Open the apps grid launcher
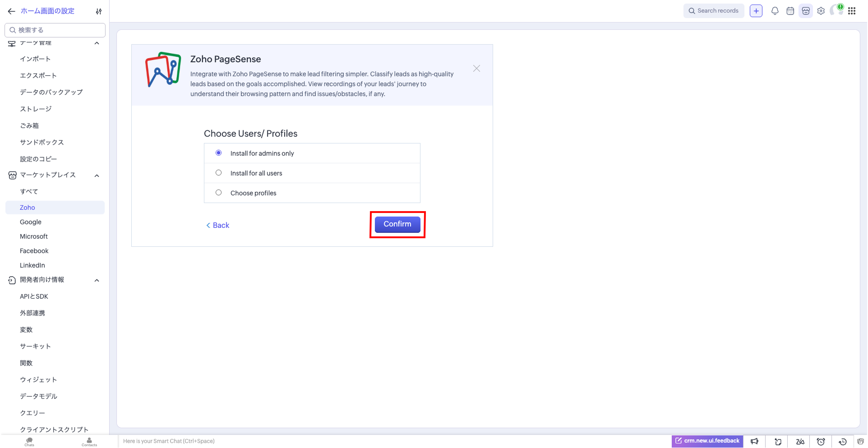Screen dimensions: 868x448 (x=852, y=11)
